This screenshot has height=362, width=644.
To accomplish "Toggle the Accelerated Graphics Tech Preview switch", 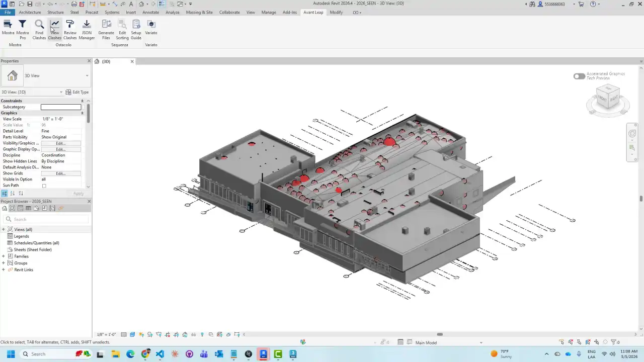I will tap(579, 76).
